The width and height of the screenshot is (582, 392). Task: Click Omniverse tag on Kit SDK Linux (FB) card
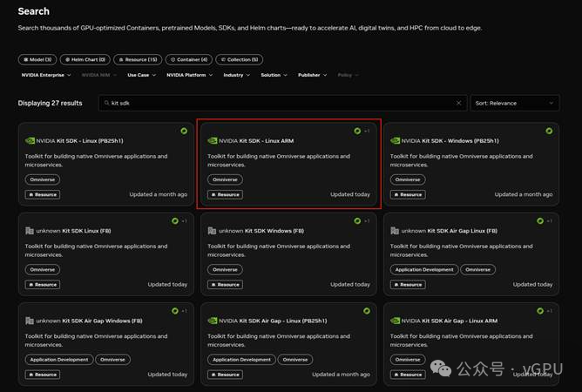point(43,269)
